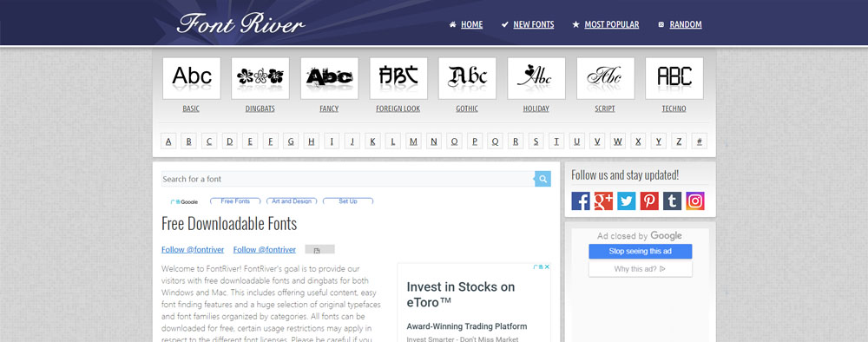Click the magnifier search button
868x342 pixels.
coord(543,179)
